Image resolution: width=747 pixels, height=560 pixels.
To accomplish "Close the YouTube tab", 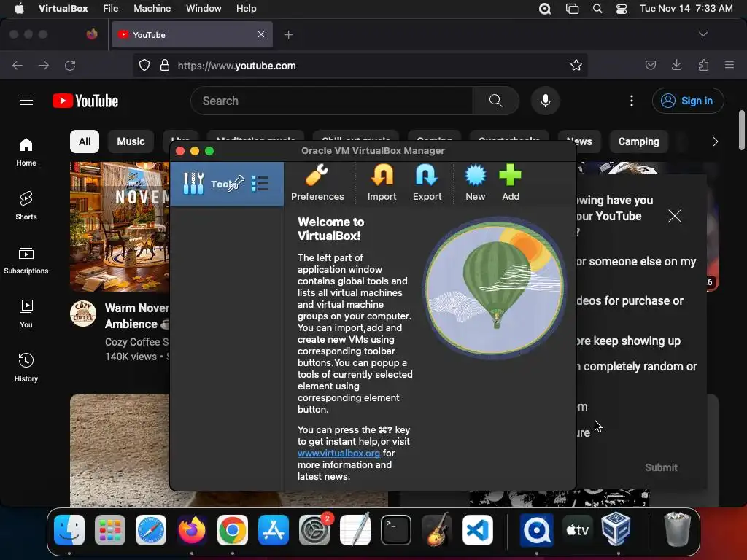I will (x=261, y=34).
